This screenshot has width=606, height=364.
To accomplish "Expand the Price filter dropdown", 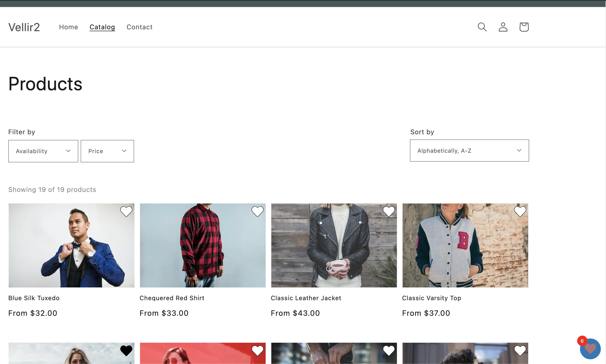I will [x=107, y=151].
